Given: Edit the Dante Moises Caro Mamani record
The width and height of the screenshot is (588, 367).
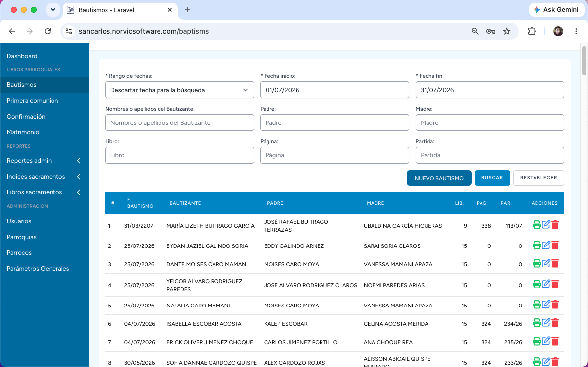Looking at the screenshot, I should click(546, 263).
